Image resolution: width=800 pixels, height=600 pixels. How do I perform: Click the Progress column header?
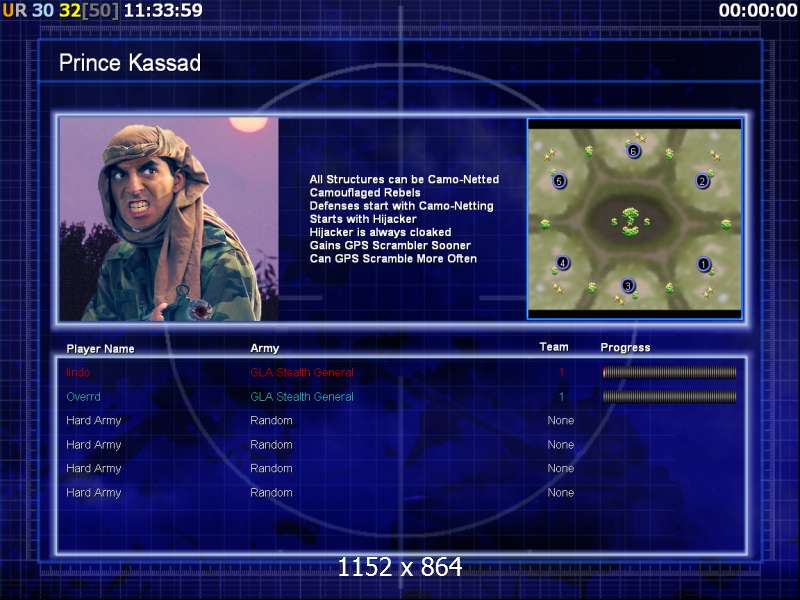point(626,347)
